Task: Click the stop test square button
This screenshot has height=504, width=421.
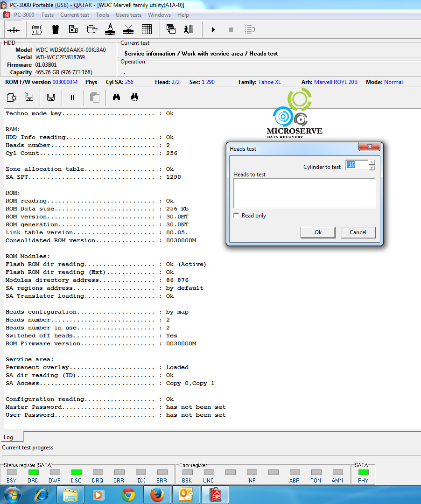Action: point(231,29)
